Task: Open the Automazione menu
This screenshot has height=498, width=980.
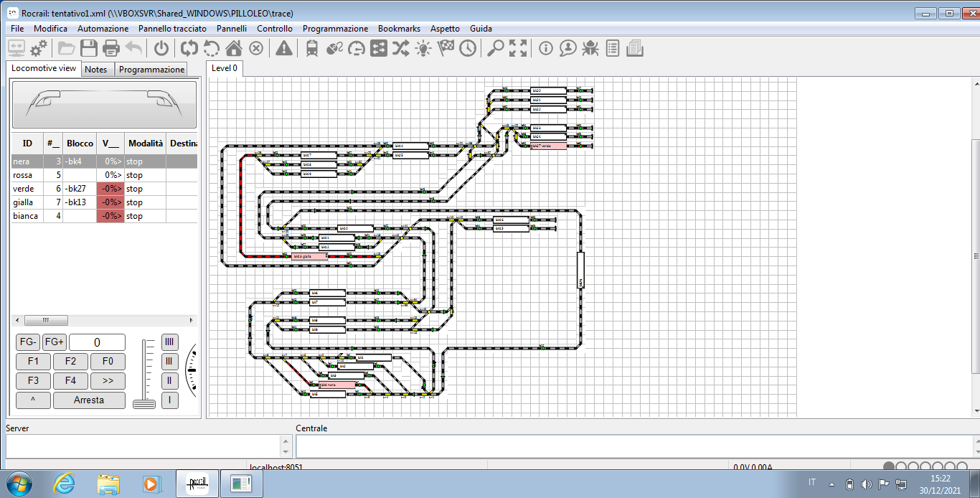Action: (103, 29)
